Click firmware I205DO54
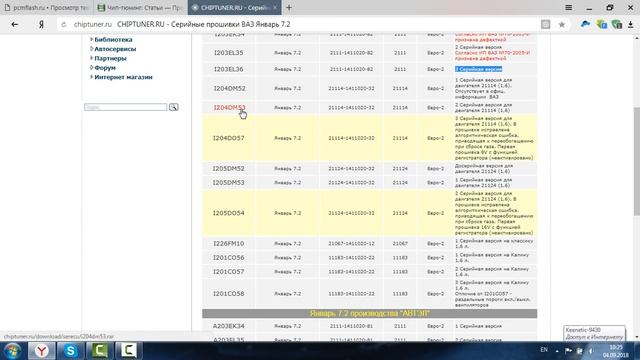The width and height of the screenshot is (640, 360). (229, 213)
